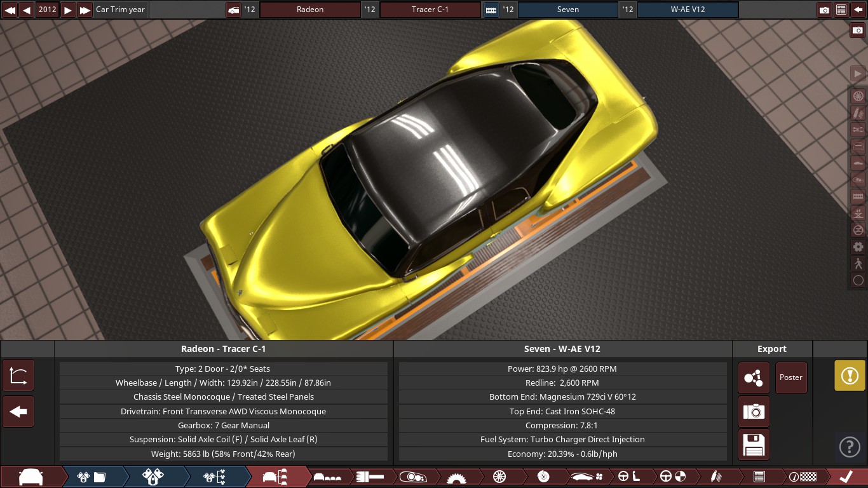868x488 pixels.
Task: Open the aerodynamics car fan tab
Action: click(x=587, y=477)
